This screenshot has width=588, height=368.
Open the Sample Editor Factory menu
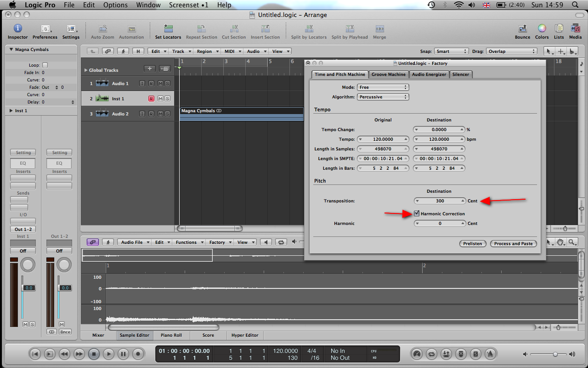point(219,242)
